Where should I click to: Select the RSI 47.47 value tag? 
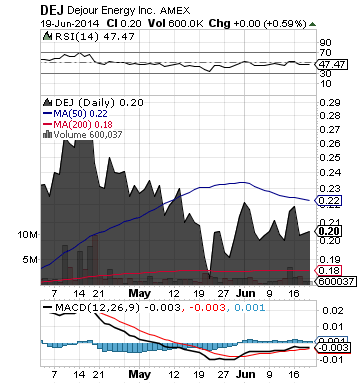(331, 64)
